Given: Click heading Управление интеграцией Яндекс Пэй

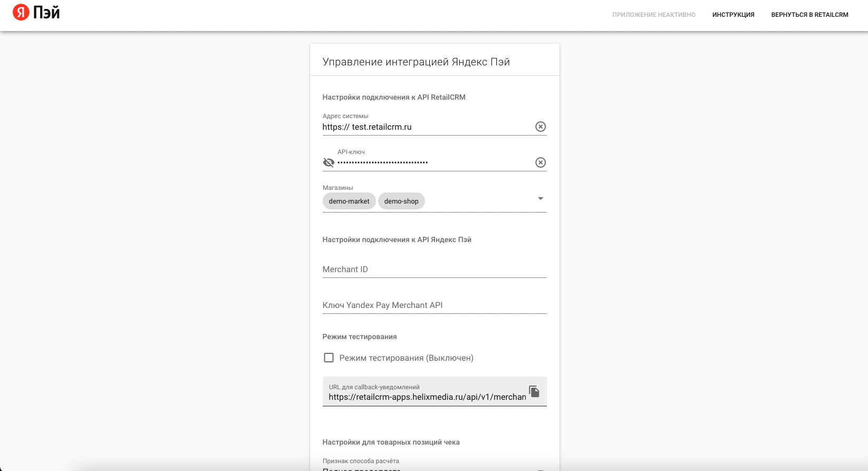Looking at the screenshot, I should point(416,62).
